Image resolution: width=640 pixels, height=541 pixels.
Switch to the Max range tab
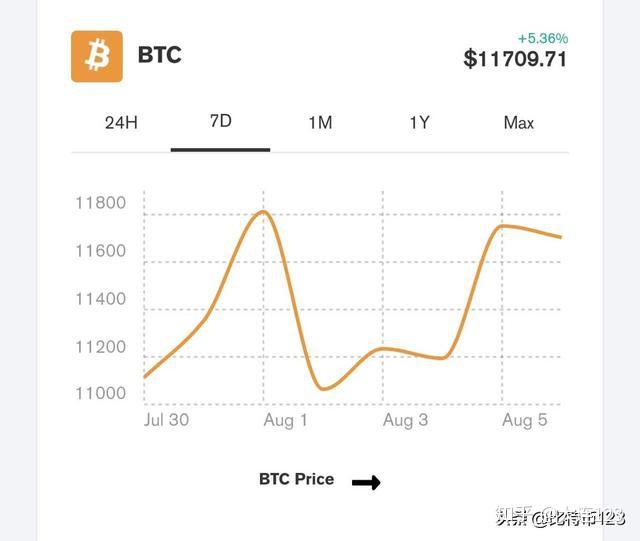pos(518,123)
